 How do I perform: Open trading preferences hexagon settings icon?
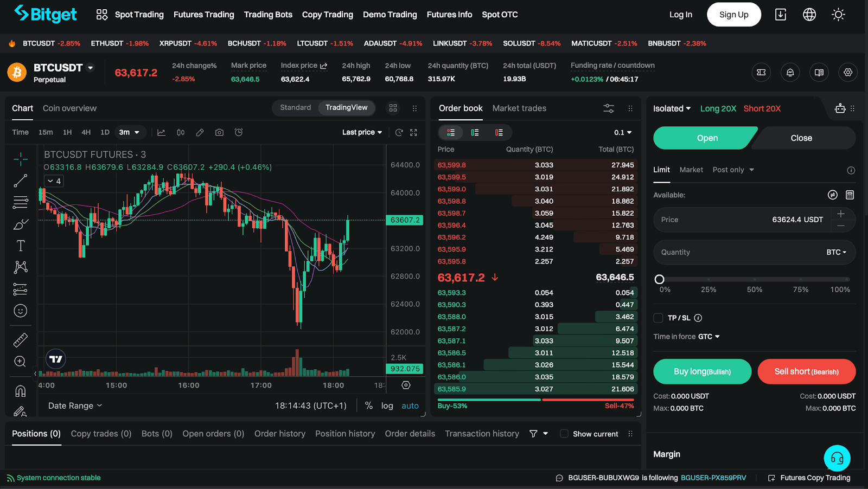tap(847, 72)
